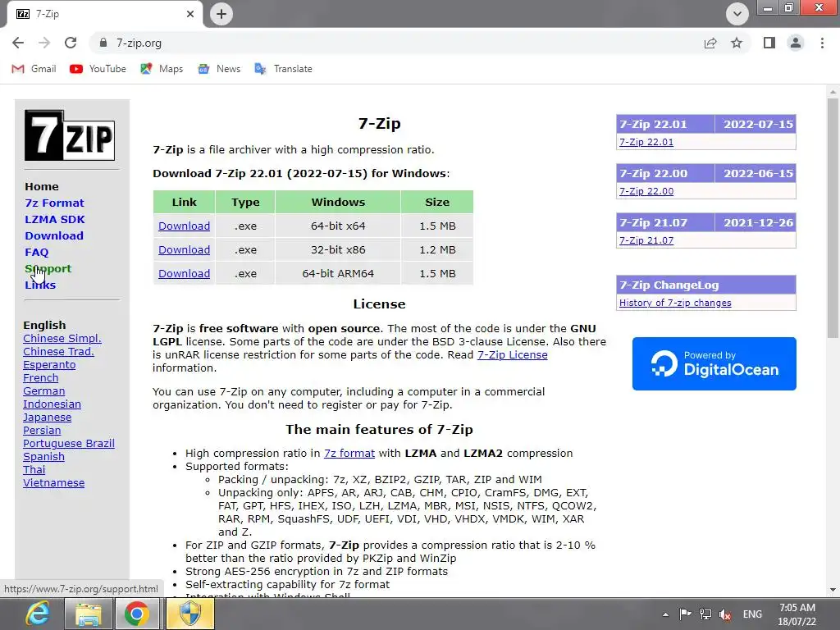Open the 7-Zip 22.01 news link

pyautogui.click(x=646, y=142)
